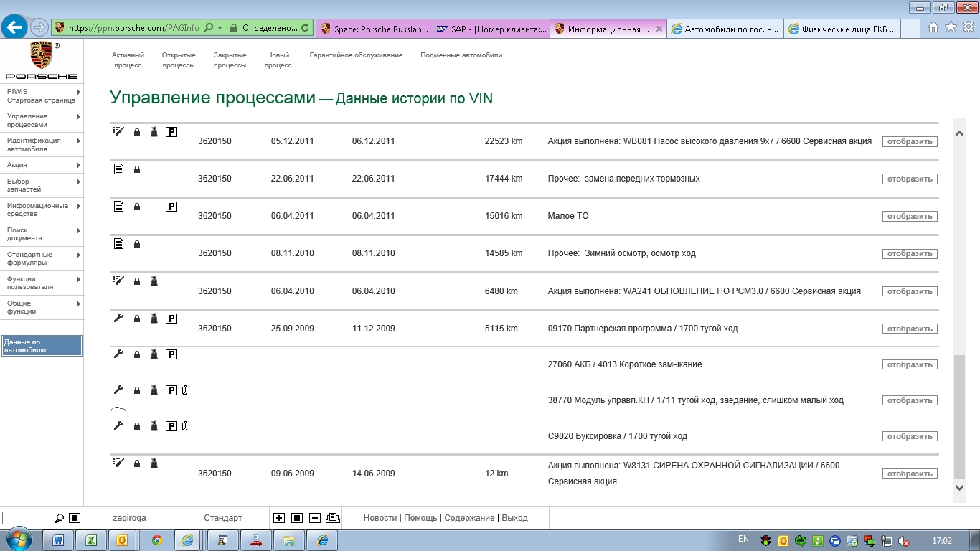Expand the Стандартные формуляры sidebar menu
Viewport: 980px width, 551px height.
point(42,259)
